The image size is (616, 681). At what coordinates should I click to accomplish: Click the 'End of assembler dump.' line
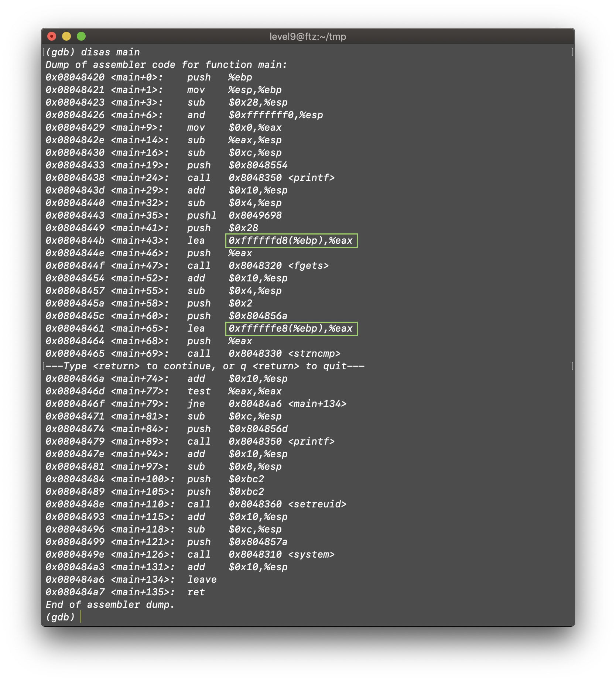click(110, 605)
